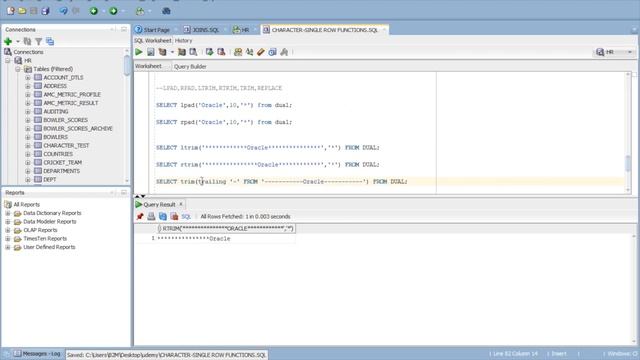Screen dimensions: 640x360
Task: Select the CRICKET_TEAM table
Action: click(62, 162)
